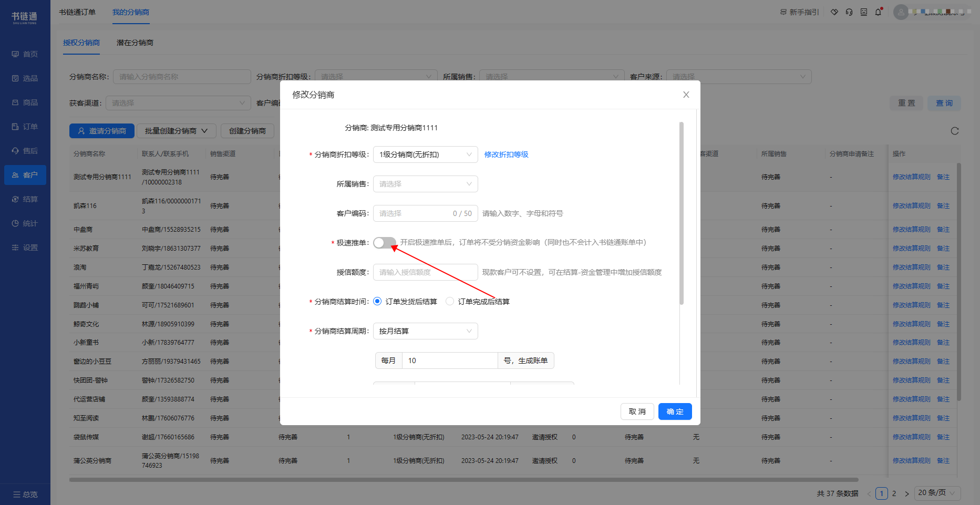Open 获客渠道 filter dropdown

178,103
